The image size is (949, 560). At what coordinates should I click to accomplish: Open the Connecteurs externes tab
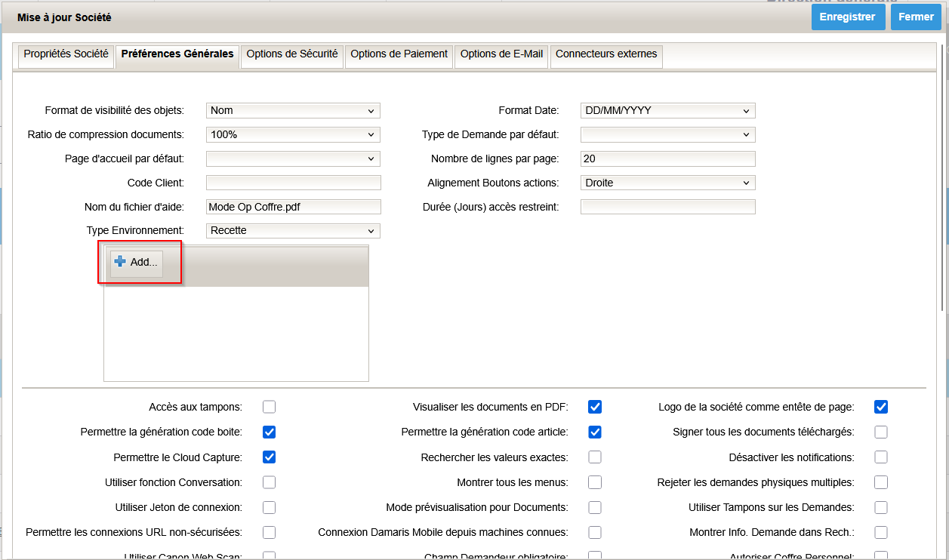[606, 54]
